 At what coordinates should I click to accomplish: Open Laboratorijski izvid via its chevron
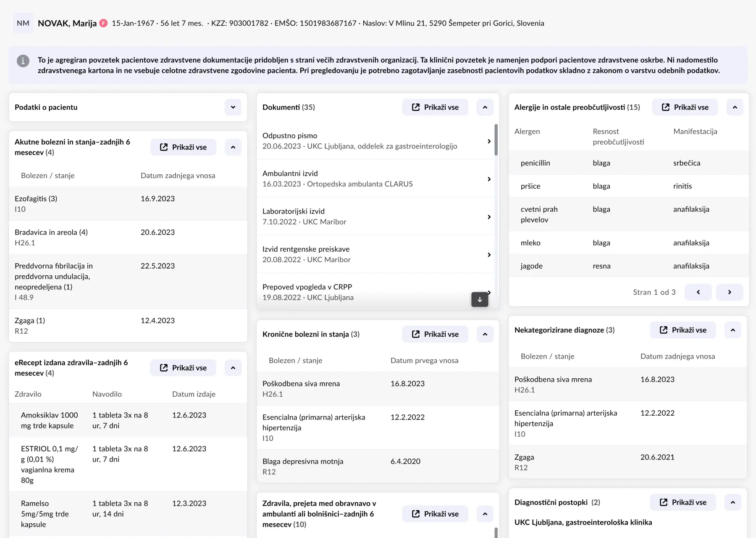[489, 217]
